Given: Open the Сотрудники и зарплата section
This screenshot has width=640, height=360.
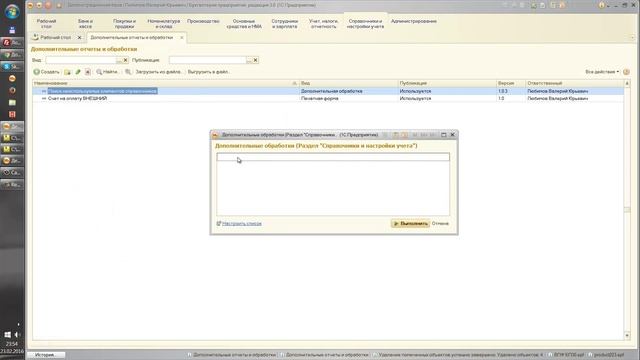Looking at the screenshot, I should pos(284,24).
